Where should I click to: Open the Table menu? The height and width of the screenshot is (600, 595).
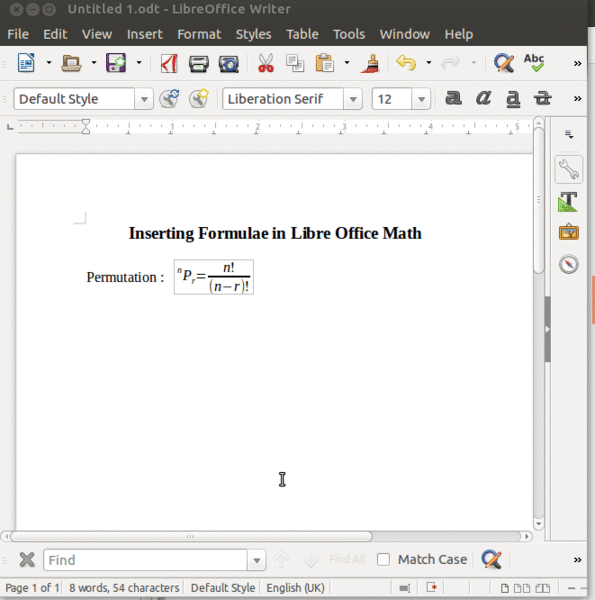pyautogui.click(x=302, y=34)
